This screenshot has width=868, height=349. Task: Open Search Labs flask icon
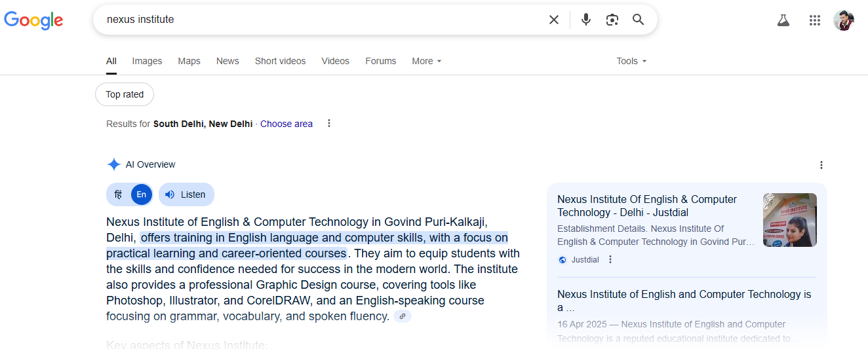(783, 20)
